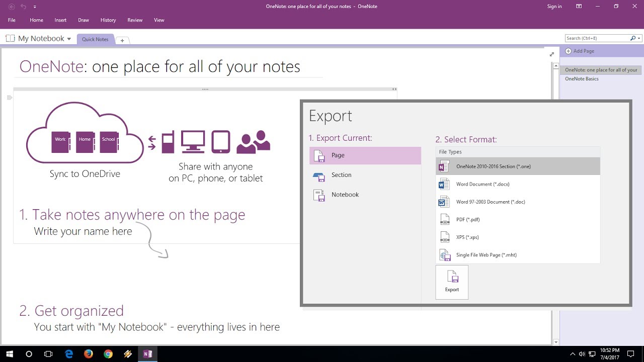Open Task View on taskbar

coord(48,354)
